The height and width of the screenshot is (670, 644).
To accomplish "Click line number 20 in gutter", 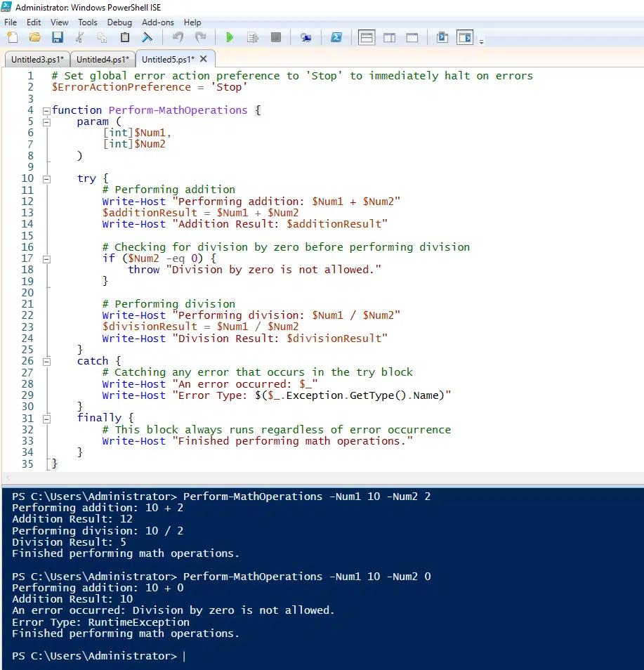I will click(27, 293).
